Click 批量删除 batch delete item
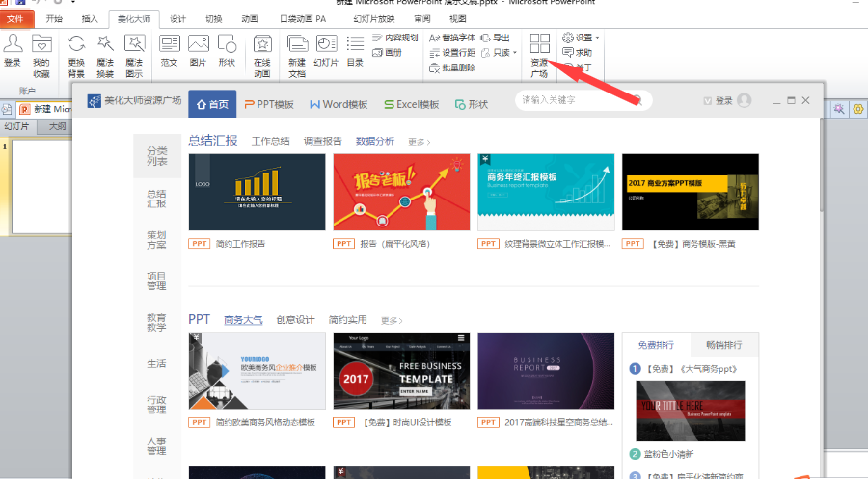Image resolution: width=868 pixels, height=479 pixels. pyautogui.click(x=452, y=67)
